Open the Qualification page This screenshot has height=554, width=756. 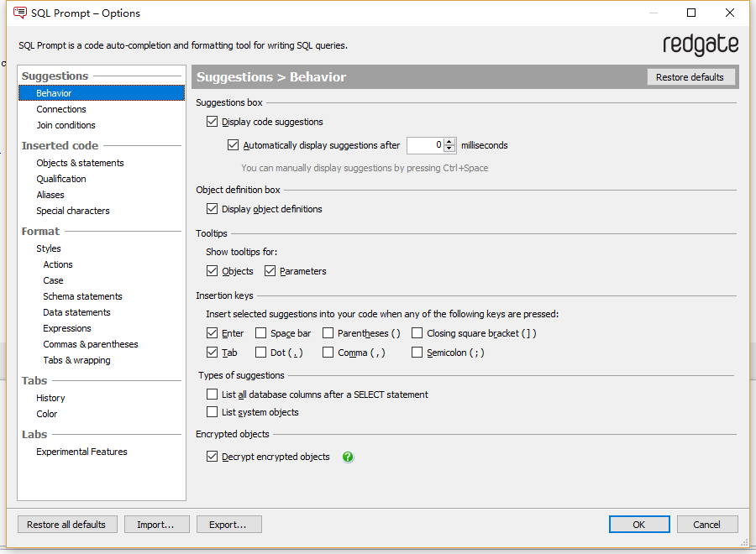pyautogui.click(x=61, y=179)
